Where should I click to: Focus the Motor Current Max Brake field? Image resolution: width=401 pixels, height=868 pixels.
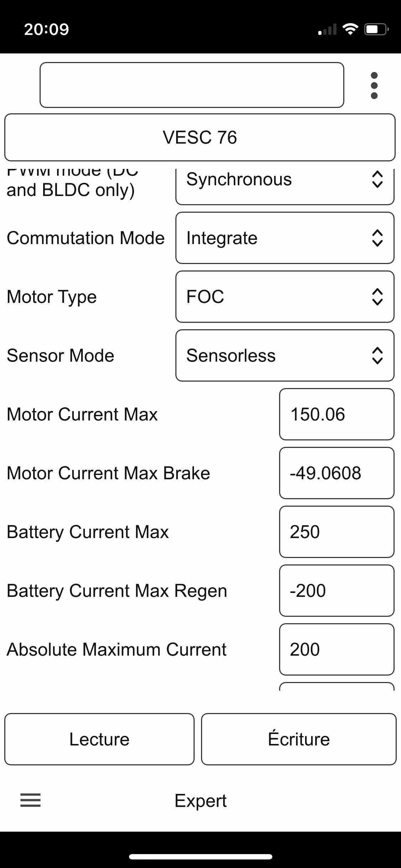click(336, 473)
